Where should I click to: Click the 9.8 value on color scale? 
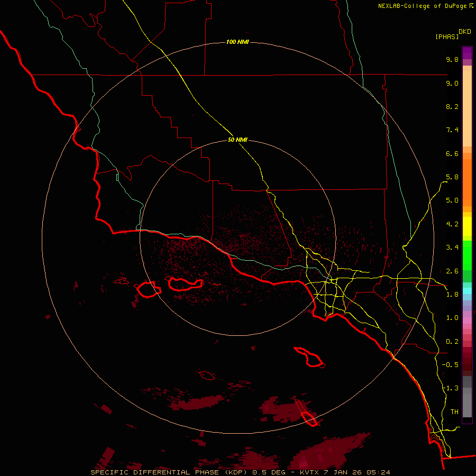tap(452, 59)
